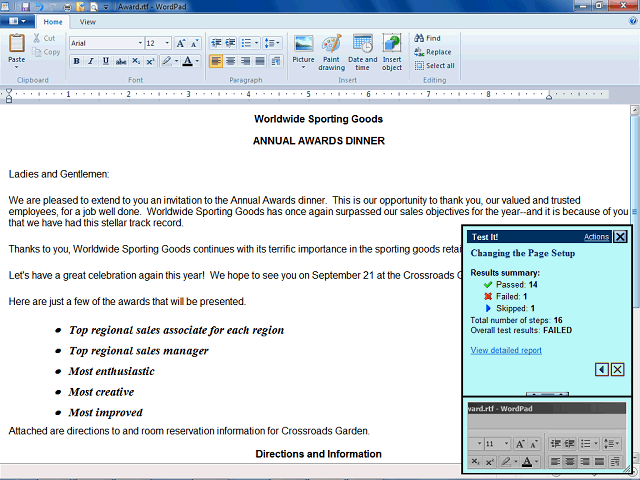Expand the Picture options arrow under Picture

[x=303, y=68]
